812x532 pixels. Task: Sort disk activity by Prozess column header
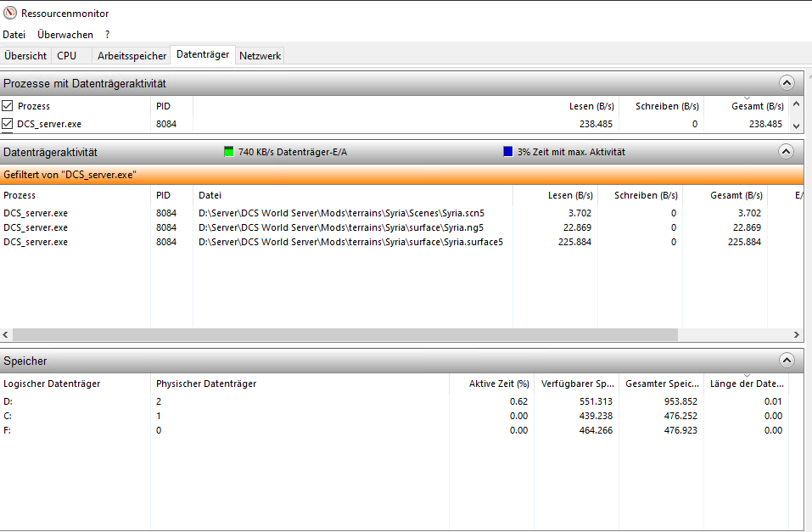click(20, 195)
